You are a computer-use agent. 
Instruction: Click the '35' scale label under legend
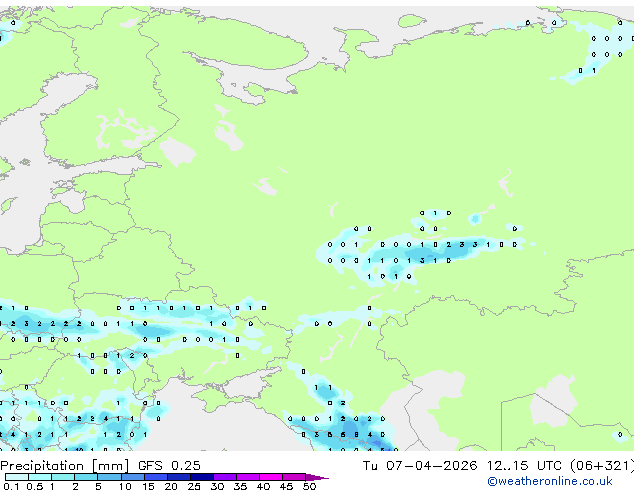coord(241,486)
